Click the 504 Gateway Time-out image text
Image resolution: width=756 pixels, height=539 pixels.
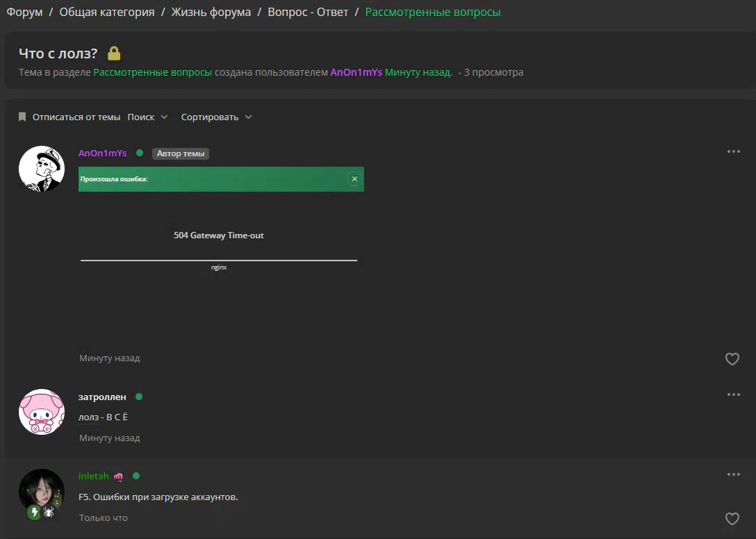point(219,235)
